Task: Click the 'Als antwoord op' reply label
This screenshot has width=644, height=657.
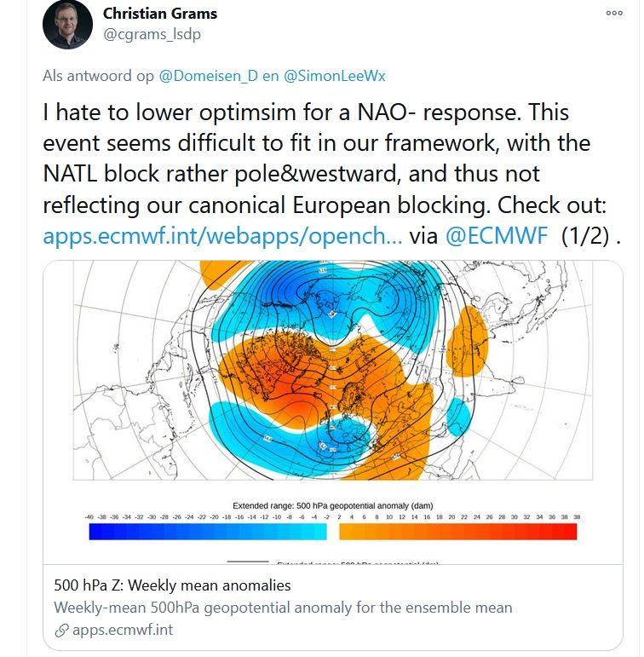Action: point(99,76)
